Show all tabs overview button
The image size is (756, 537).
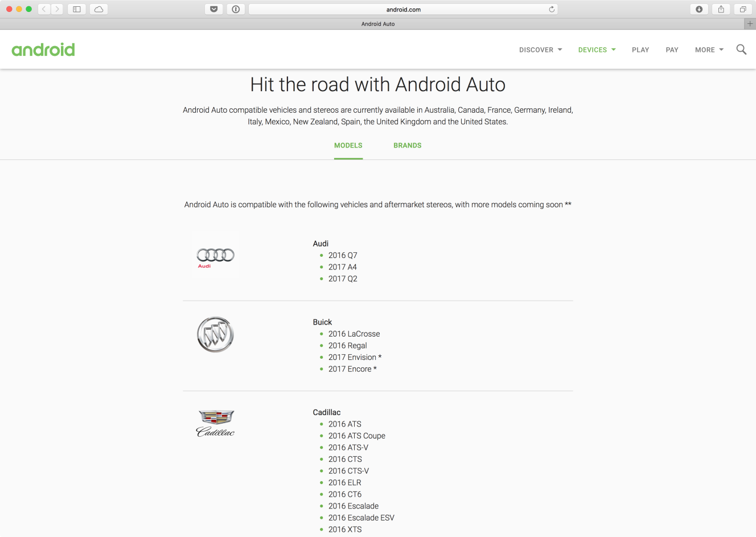point(743,9)
